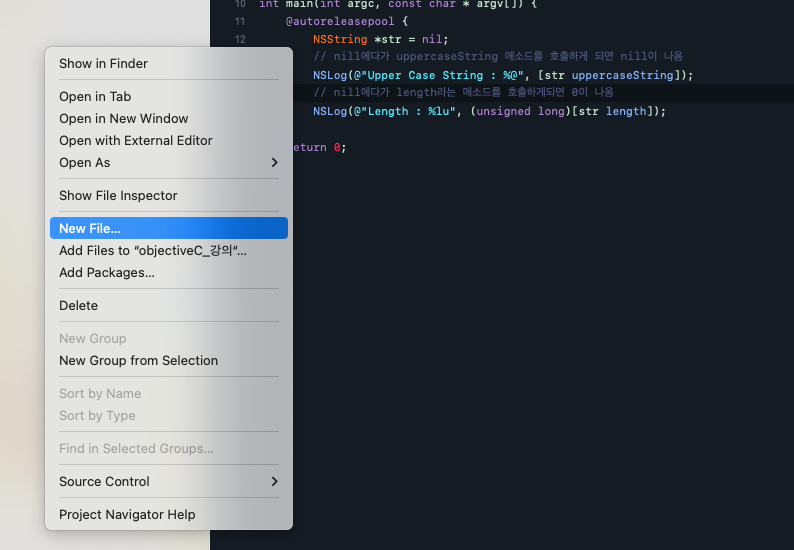Choose Open with External Editor
The width and height of the screenshot is (794, 550).
[x=169, y=140]
